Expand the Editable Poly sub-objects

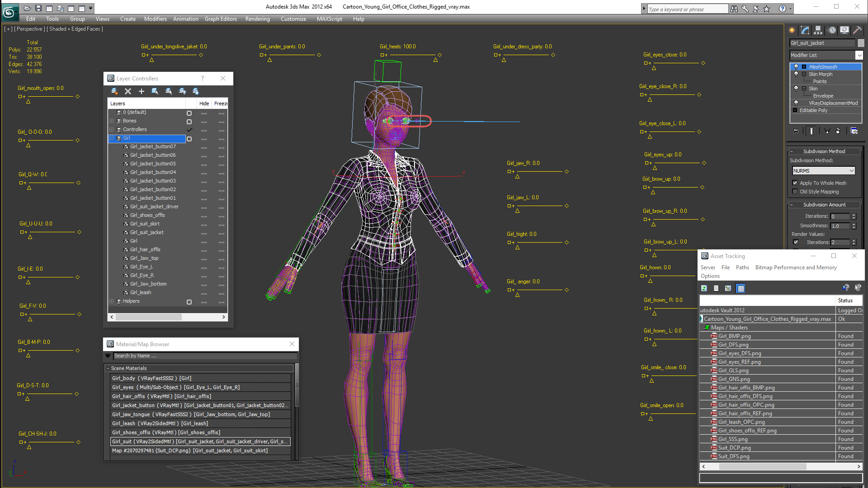(795, 110)
